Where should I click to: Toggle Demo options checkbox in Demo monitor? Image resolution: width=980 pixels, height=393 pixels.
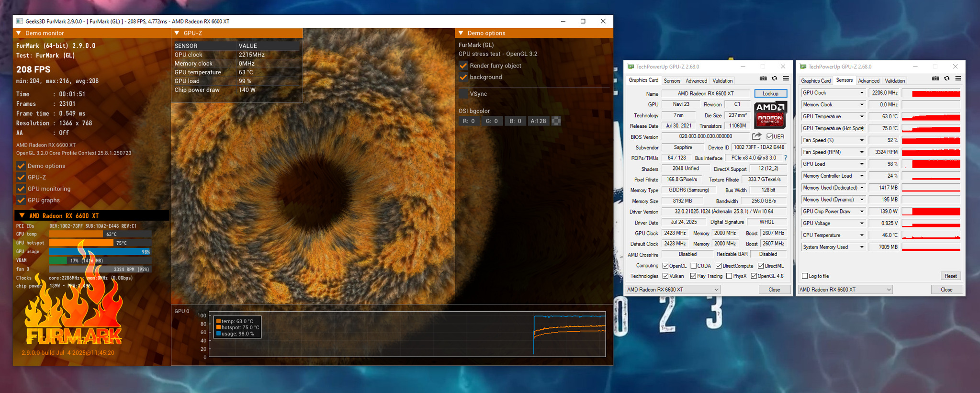(x=21, y=166)
